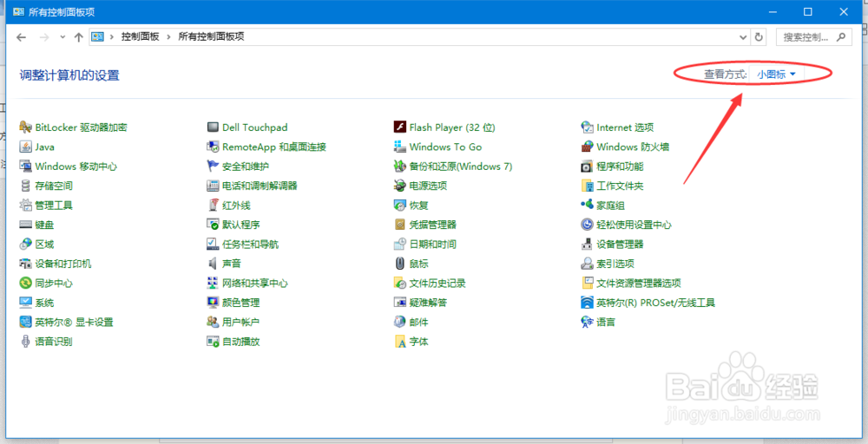Open the 设备和打印机 icon
Viewport: 868px width, 444px height.
(25, 264)
